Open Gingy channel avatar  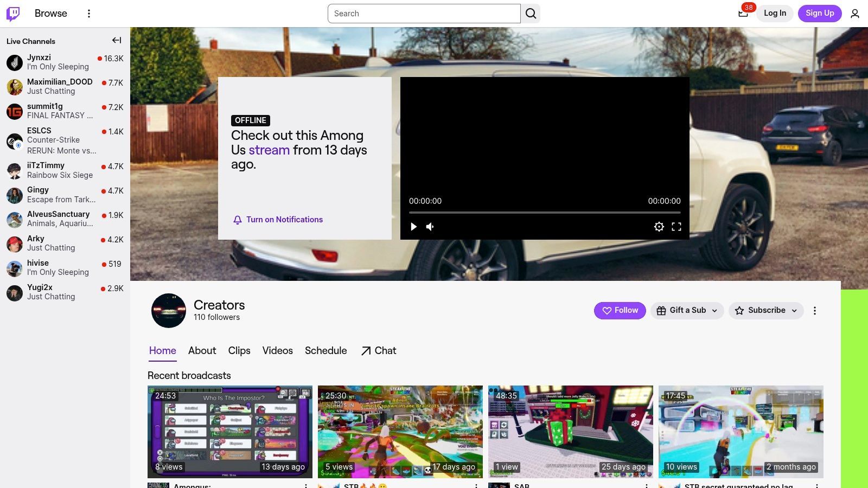(15, 195)
